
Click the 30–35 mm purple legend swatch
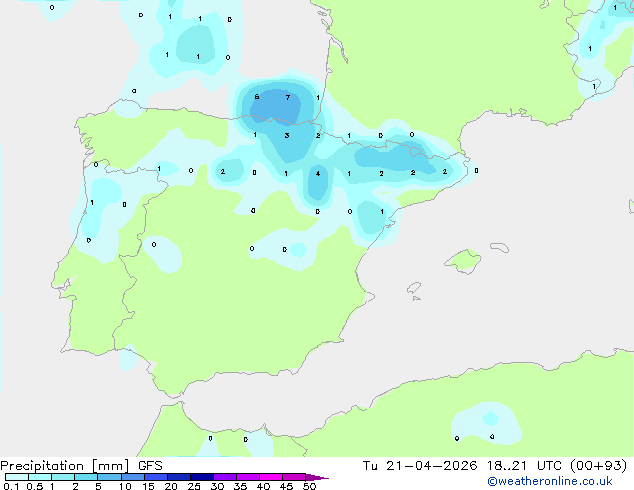click(224, 477)
